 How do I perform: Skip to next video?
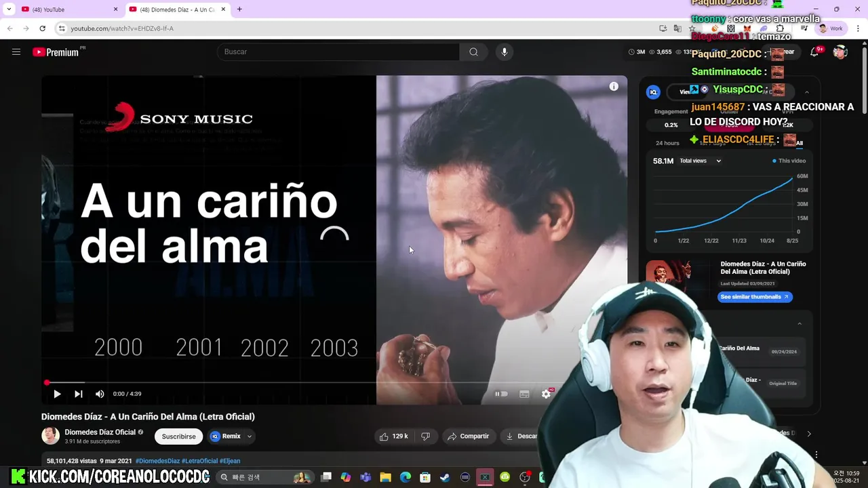click(x=79, y=394)
